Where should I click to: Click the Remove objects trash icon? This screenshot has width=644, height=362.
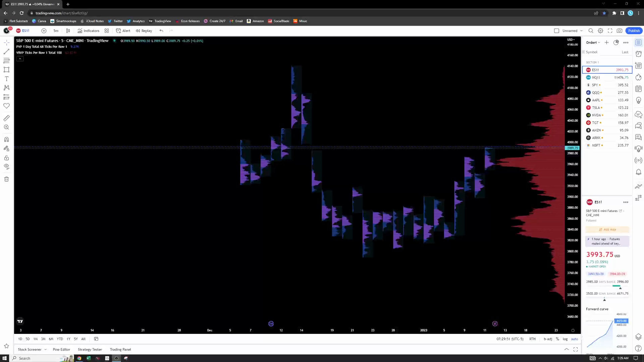(x=6, y=179)
